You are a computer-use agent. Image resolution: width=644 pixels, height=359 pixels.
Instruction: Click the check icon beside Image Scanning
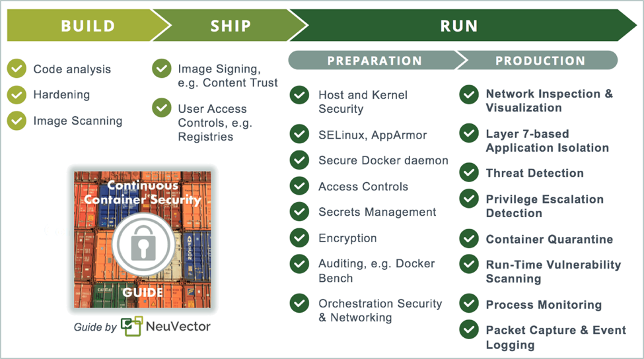pos(17,121)
